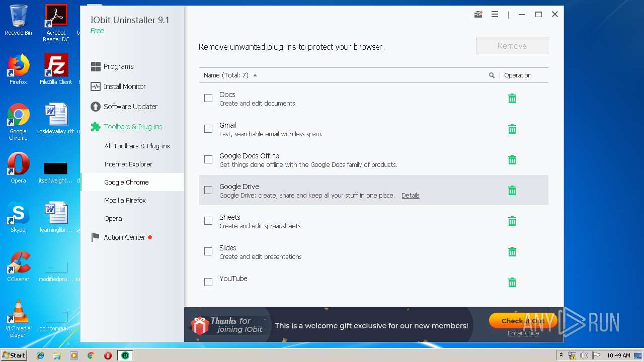The width and height of the screenshot is (644, 362).
Task: Open the toolbox briefcase icon in title bar
Action: pos(478,15)
